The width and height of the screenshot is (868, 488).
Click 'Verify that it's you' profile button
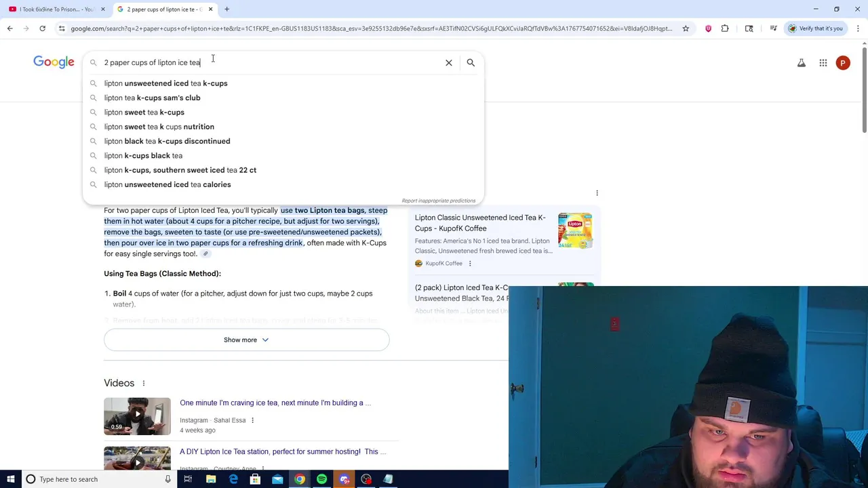(815, 28)
